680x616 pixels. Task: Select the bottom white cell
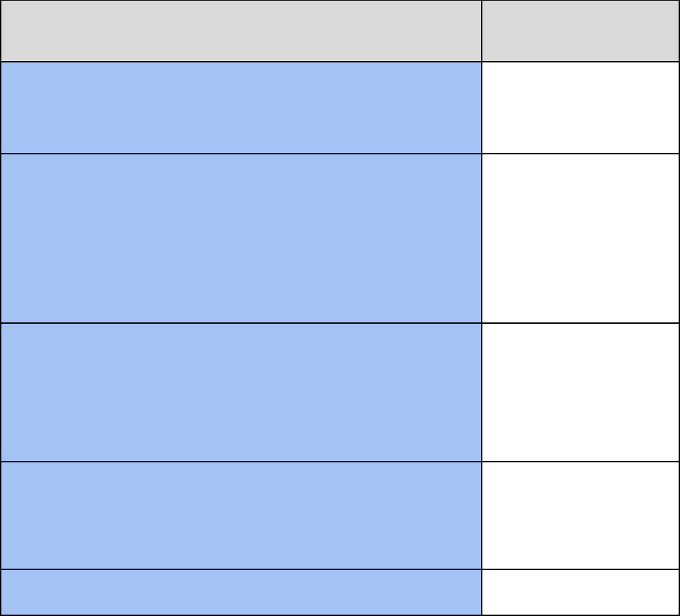point(581,592)
